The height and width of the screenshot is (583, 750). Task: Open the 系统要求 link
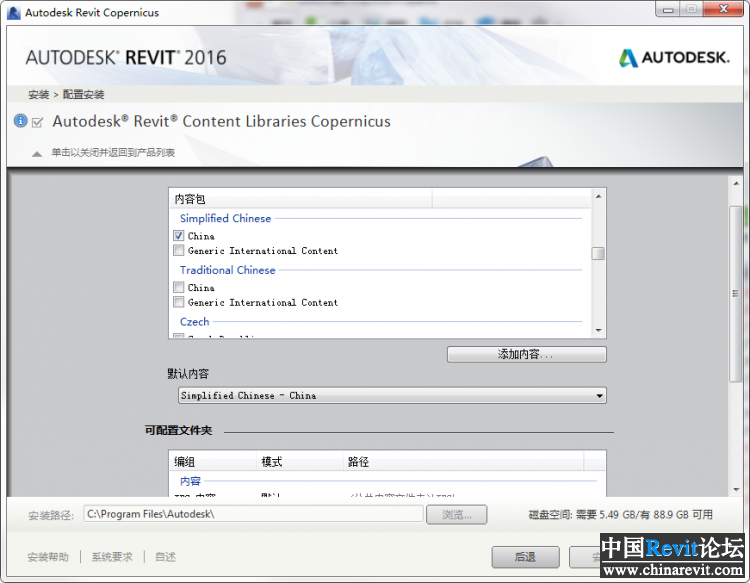(x=112, y=557)
